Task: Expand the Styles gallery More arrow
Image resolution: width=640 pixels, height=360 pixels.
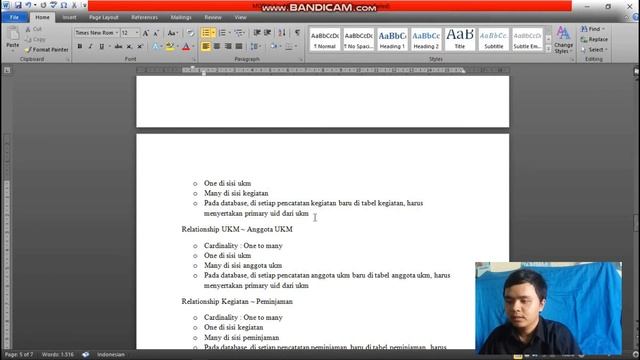Action: (548, 49)
